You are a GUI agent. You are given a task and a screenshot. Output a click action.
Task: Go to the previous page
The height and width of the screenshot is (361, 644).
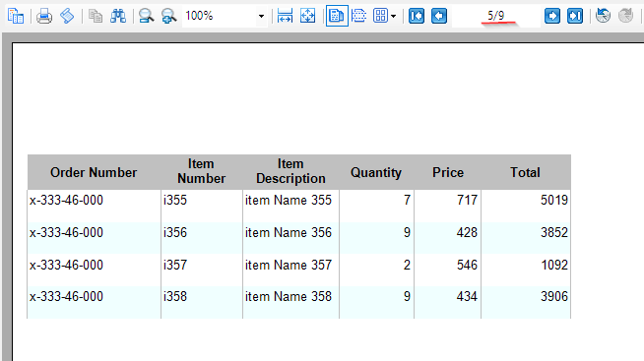pyautogui.click(x=439, y=16)
